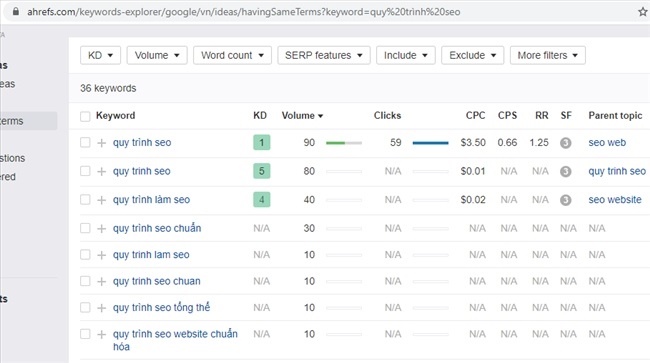Viewport: 650px width, 363px height.
Task: Open keyword link 'quy trình seo chuẩn'
Action: (157, 228)
